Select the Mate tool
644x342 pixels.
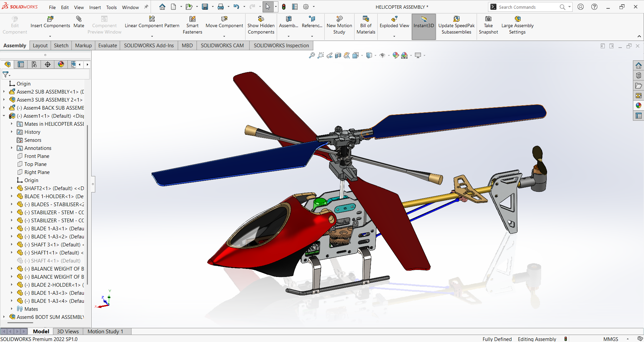79,22
